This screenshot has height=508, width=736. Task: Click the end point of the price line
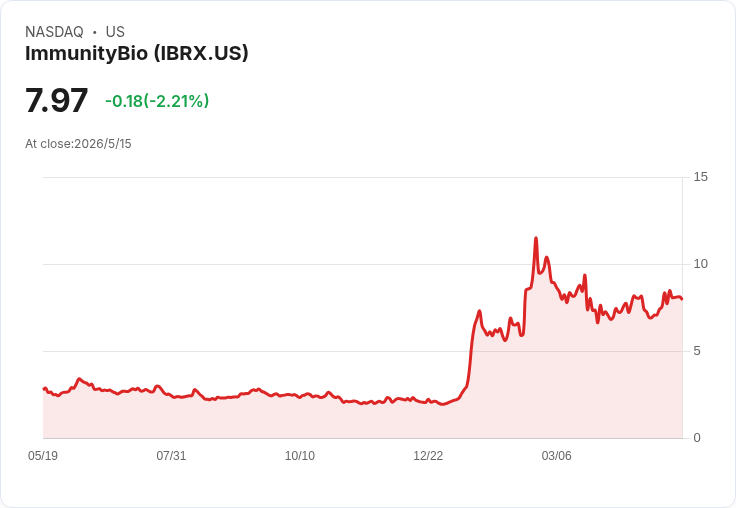tap(682, 299)
